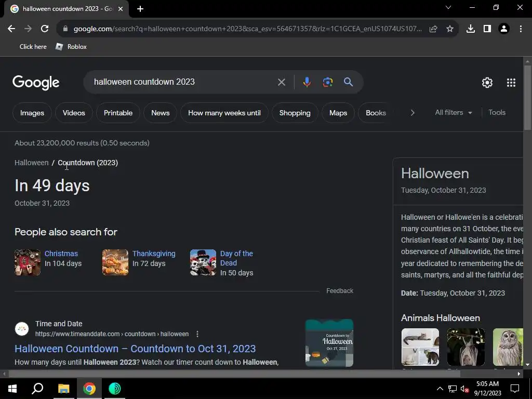Bookmark this page with the star
Viewport: 532px width, 399px height.
coord(450,29)
